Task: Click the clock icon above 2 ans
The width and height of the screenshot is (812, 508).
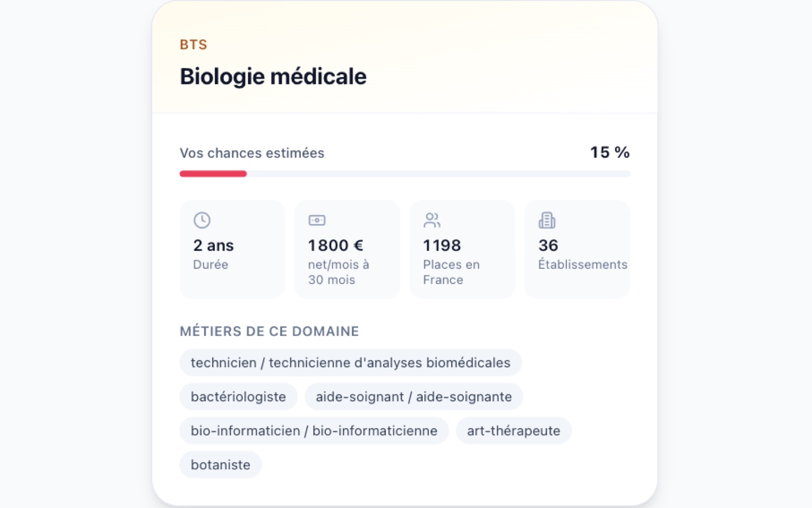Action: click(x=202, y=220)
